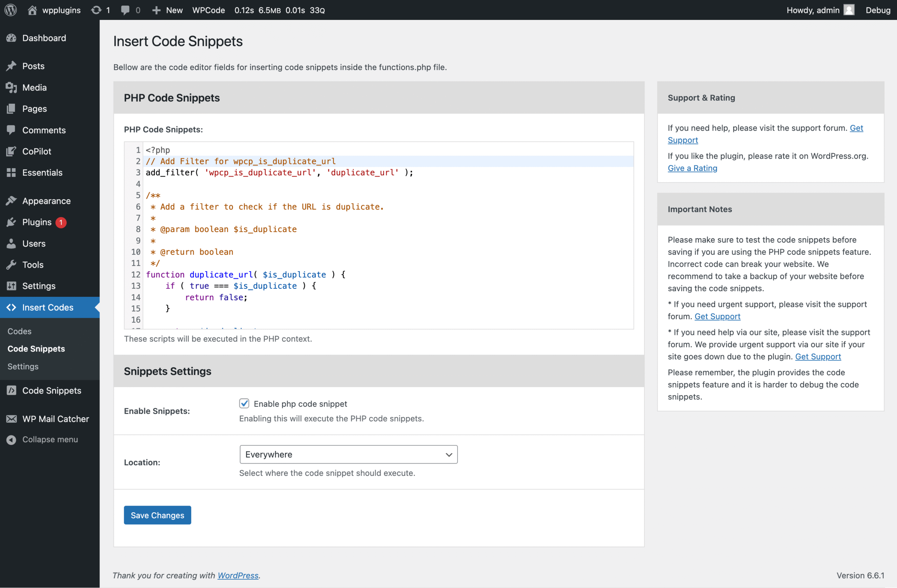Open the Give a Rating link
This screenshot has width=897, height=588.
click(x=692, y=168)
